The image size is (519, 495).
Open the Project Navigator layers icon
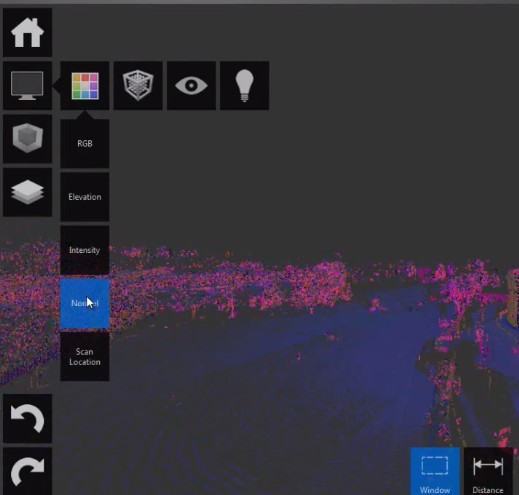[27, 192]
